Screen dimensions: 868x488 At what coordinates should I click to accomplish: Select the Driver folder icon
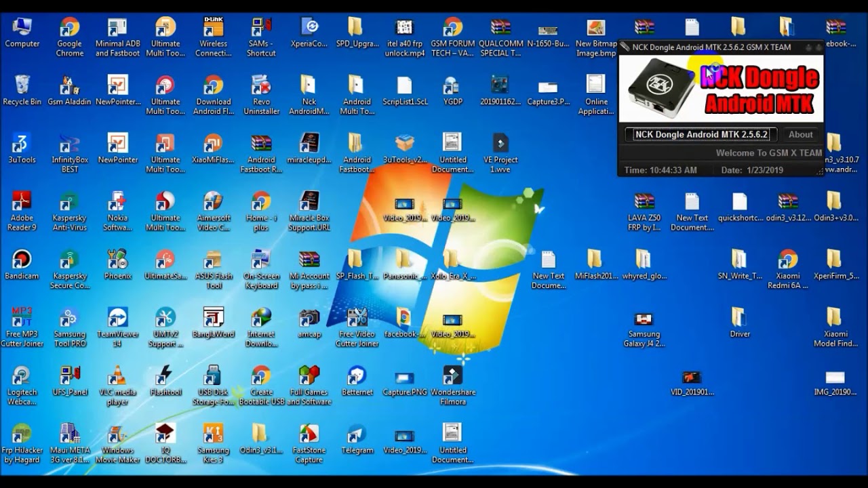click(740, 323)
